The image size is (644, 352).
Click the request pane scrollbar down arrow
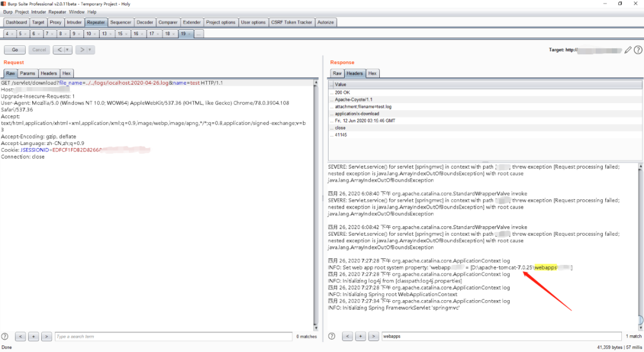click(x=315, y=328)
